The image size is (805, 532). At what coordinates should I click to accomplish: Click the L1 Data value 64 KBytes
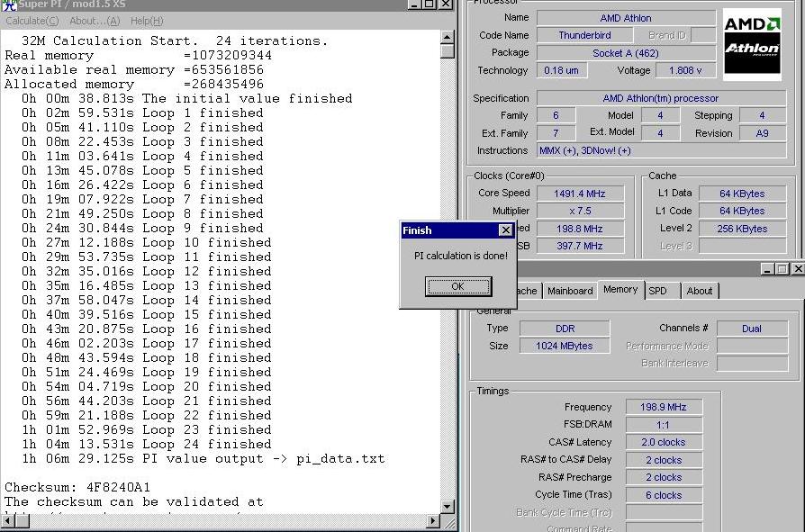[742, 194]
